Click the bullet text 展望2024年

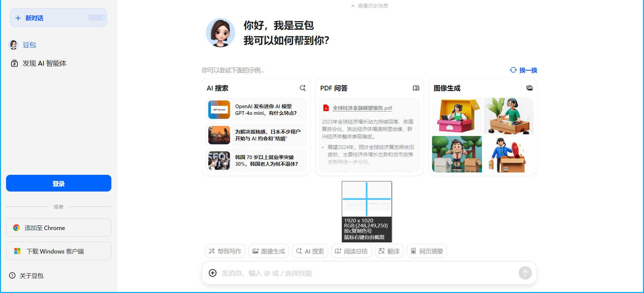tap(371, 154)
